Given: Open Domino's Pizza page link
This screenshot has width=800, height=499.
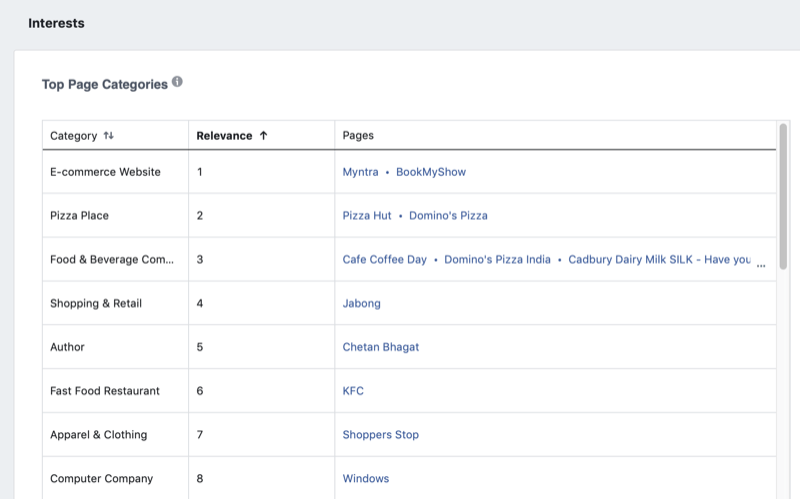Looking at the screenshot, I should (x=448, y=216).
